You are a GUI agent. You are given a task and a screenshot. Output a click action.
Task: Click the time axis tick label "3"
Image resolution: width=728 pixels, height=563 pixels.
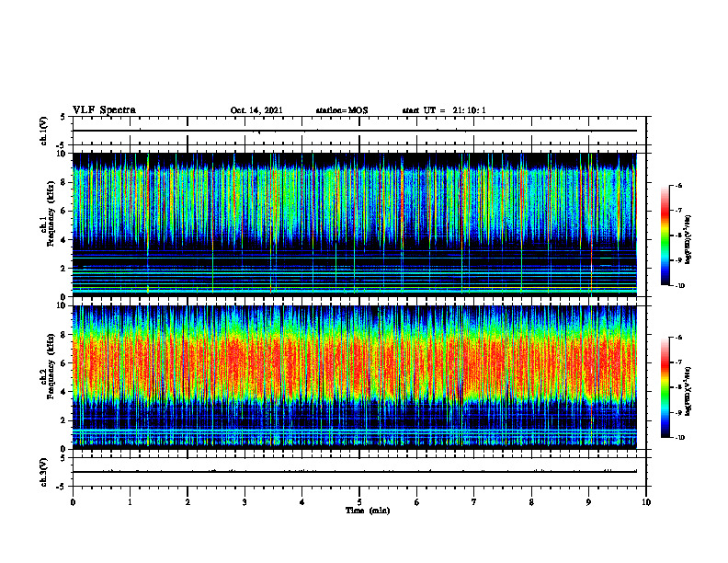[245, 502]
